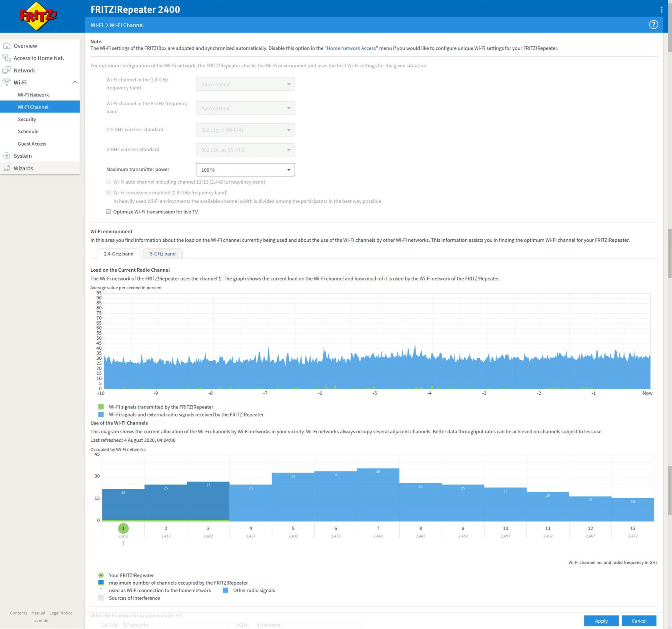This screenshot has height=629, width=672.
Task: Open the Legal Notice footer link
Action: point(61,613)
